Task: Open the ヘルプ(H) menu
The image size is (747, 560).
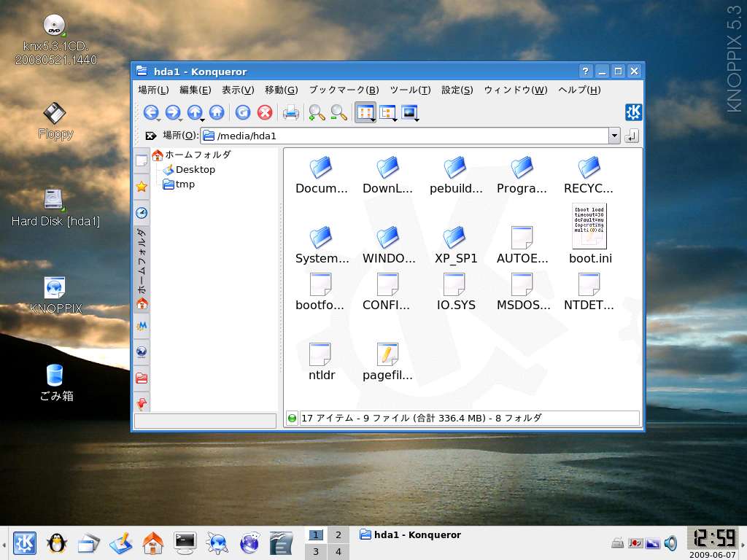Action: (579, 90)
